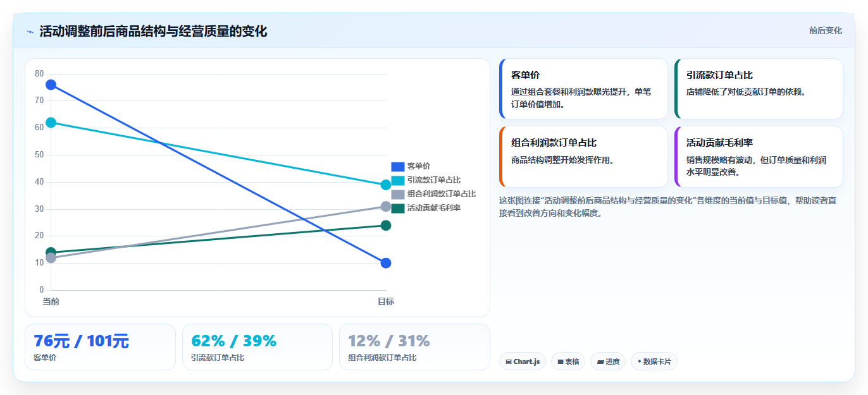Click the 组合利润款订单占比 insight card title
Viewport: 868px width, 395px height.
(x=554, y=143)
